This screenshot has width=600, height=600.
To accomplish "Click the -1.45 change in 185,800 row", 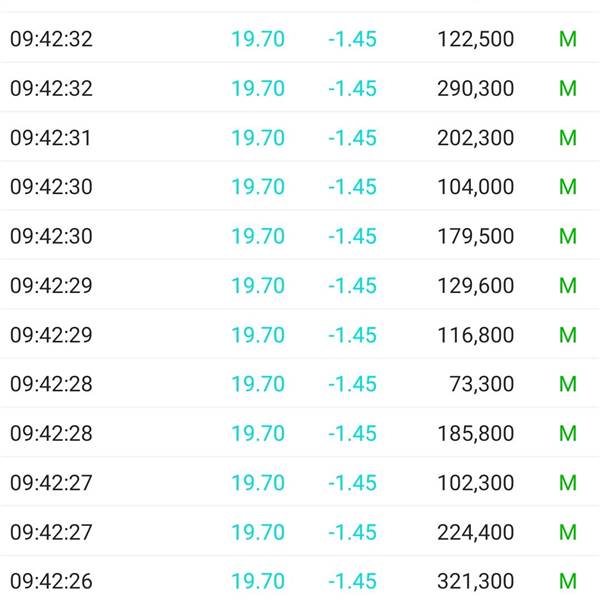I will 352,433.
